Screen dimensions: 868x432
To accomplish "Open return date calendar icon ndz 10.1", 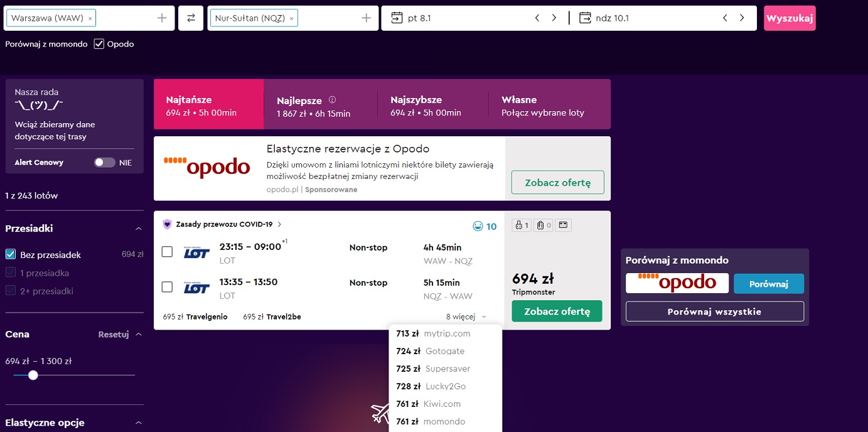I will click(585, 18).
